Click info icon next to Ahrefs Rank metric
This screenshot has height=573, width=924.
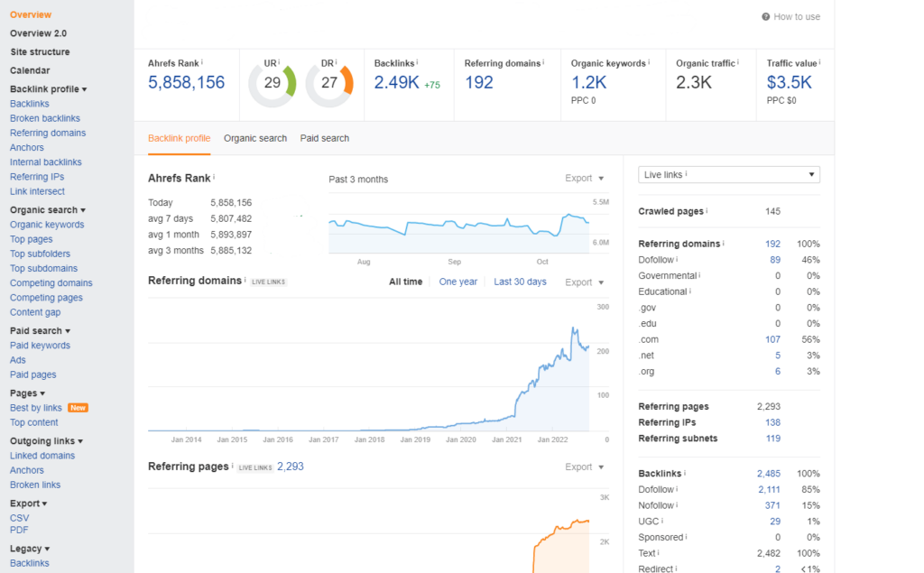[x=202, y=61]
